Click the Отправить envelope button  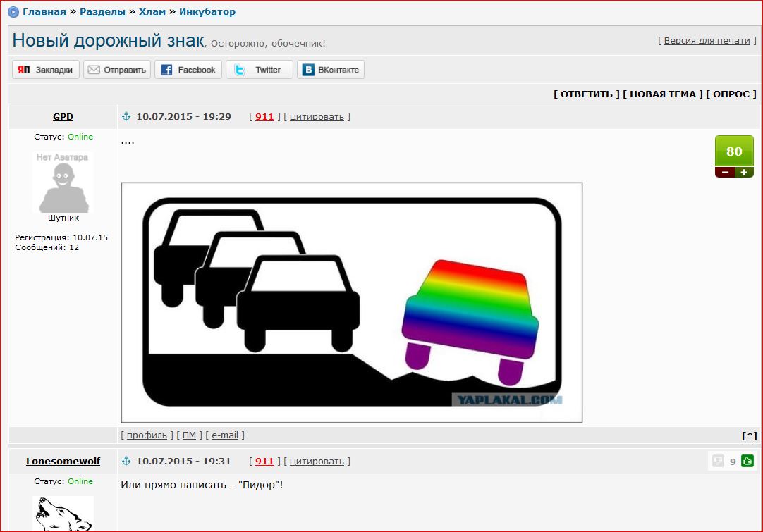(x=117, y=70)
